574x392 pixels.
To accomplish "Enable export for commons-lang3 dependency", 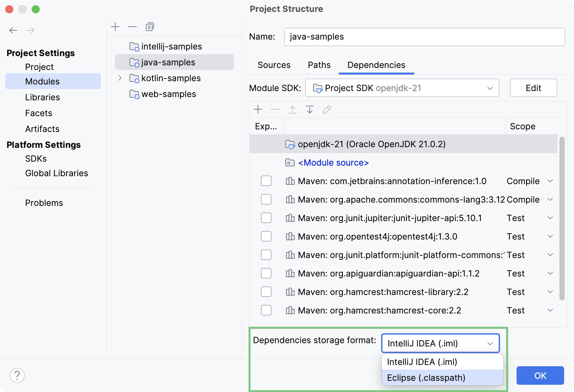I will pyautogui.click(x=266, y=199).
